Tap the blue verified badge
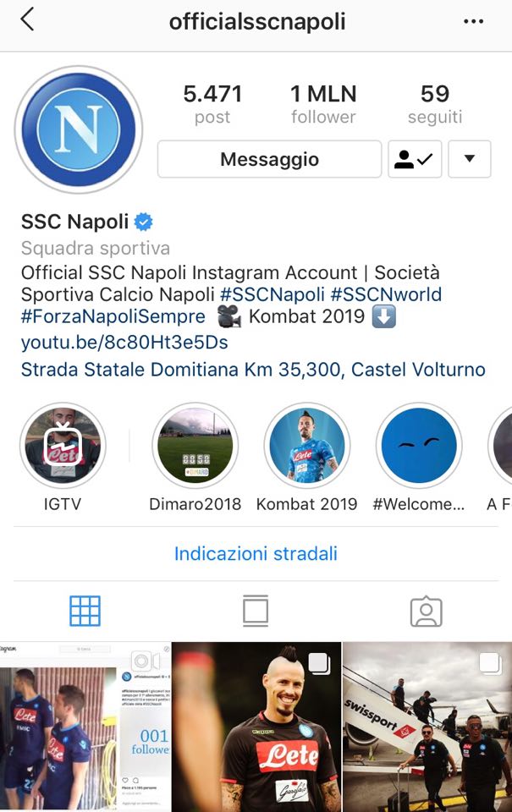 (144, 222)
